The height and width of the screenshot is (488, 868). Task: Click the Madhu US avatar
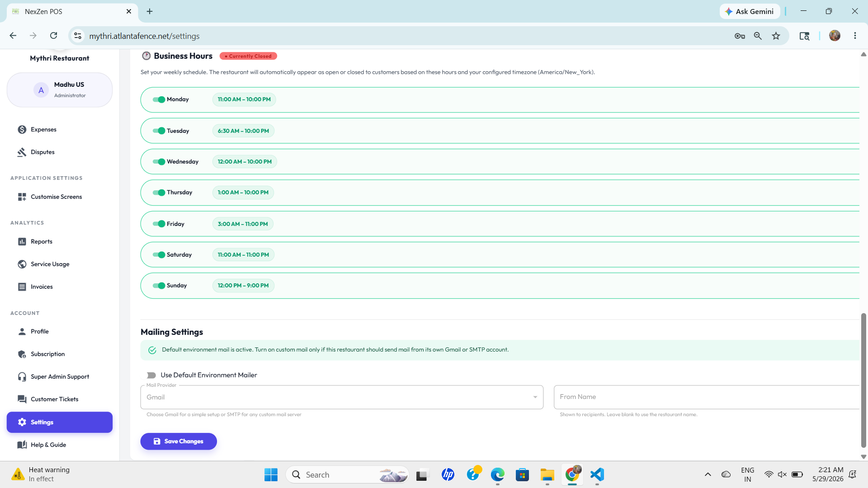(x=41, y=90)
